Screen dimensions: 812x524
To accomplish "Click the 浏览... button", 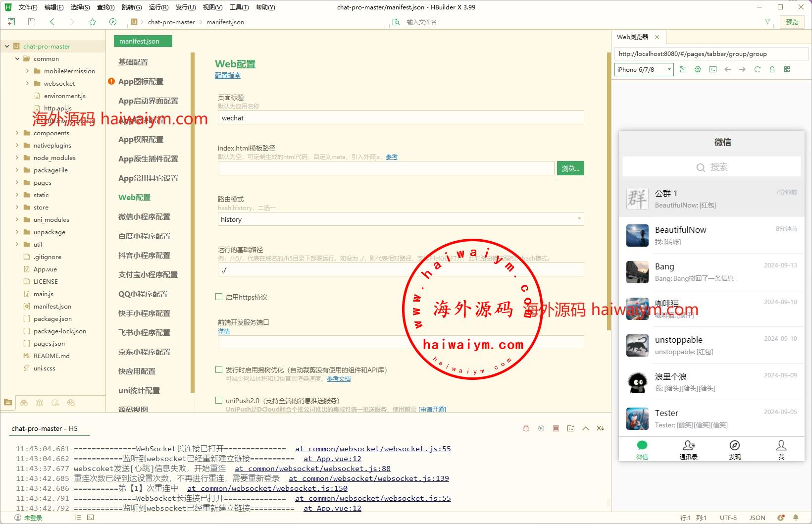I will (570, 168).
